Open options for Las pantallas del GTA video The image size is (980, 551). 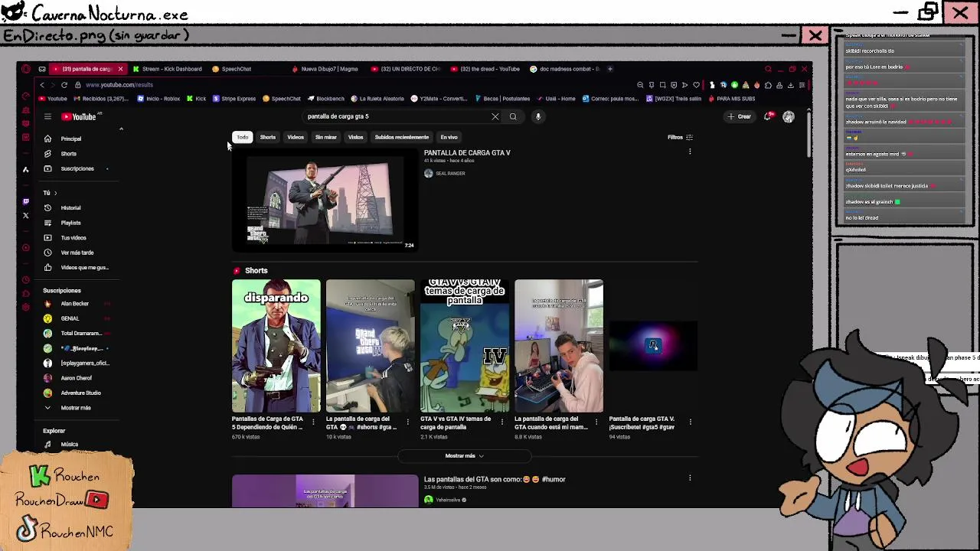tap(690, 478)
